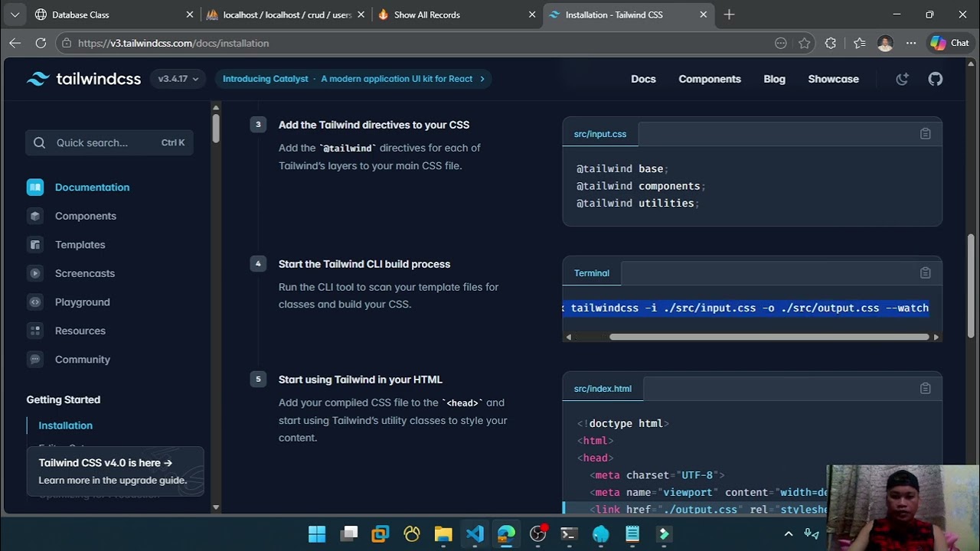Click the Resources sidebar icon
Screen dimensions: 980x551
click(x=35, y=331)
